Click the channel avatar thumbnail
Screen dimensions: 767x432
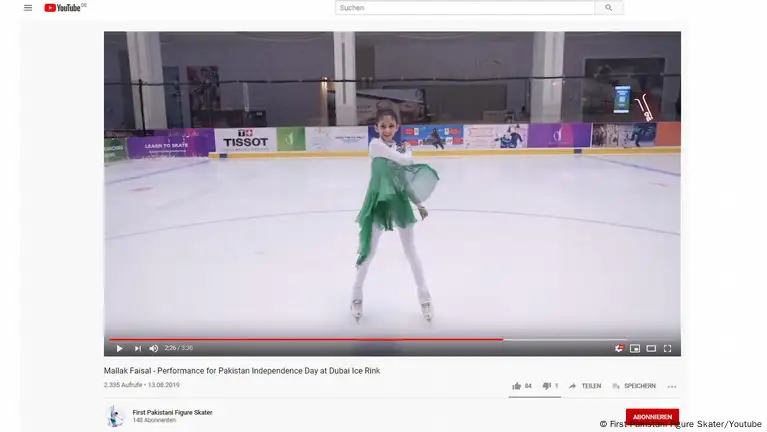click(x=115, y=416)
